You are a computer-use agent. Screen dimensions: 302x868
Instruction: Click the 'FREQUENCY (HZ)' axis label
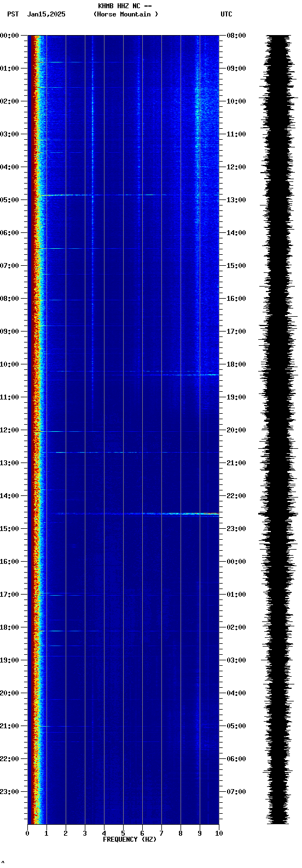click(130, 840)
